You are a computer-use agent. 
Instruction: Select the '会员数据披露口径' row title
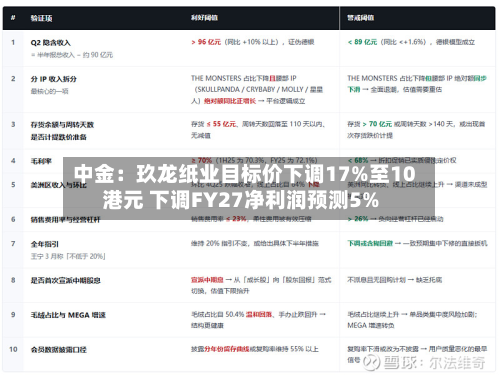pos(59,350)
